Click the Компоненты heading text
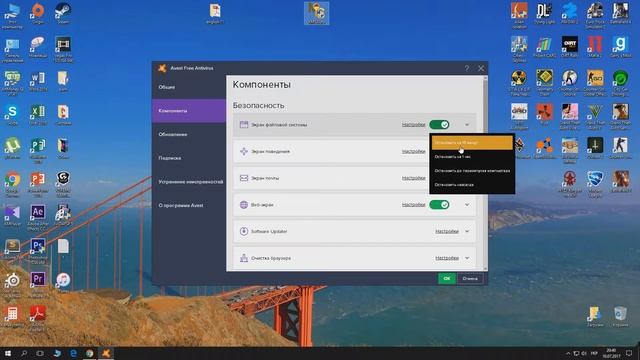Image resolution: width=640 pixels, height=360 pixels. (262, 84)
